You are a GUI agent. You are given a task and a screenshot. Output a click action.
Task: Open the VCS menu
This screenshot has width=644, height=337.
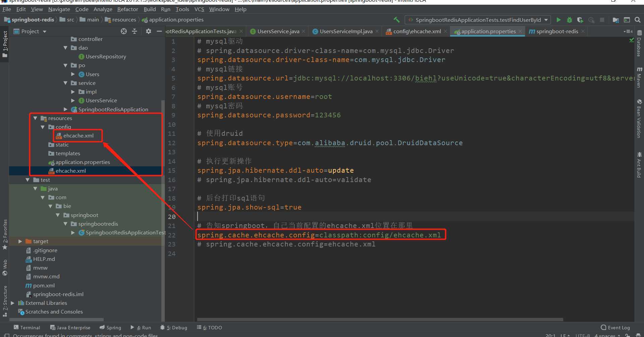(x=199, y=9)
